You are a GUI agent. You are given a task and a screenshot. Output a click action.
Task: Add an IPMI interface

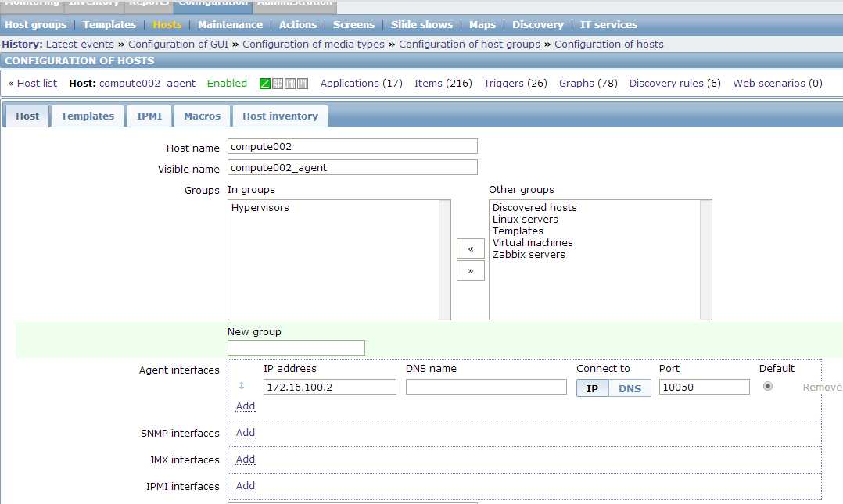[x=246, y=486]
